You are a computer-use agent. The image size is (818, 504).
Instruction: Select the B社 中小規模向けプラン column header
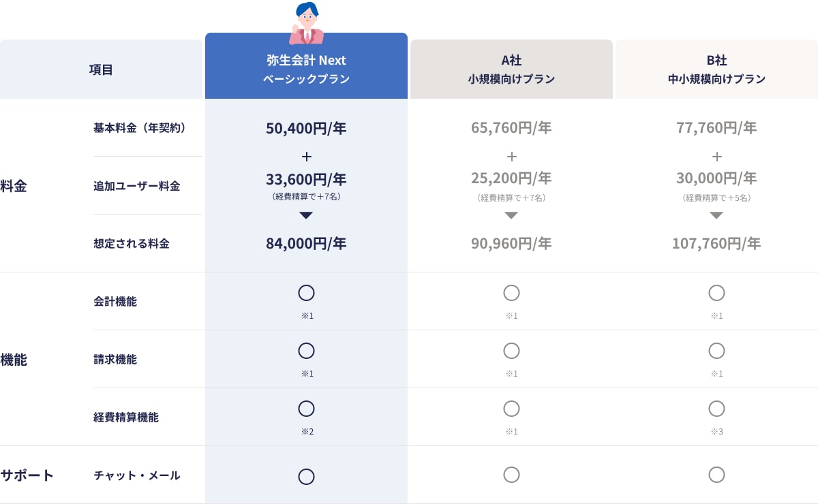click(x=716, y=69)
